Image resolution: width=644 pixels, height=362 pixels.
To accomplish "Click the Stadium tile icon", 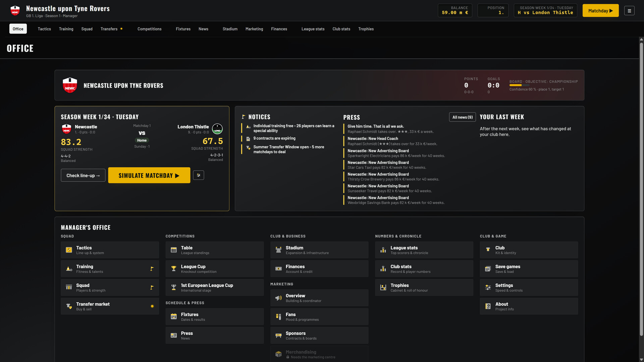I will [x=278, y=250].
